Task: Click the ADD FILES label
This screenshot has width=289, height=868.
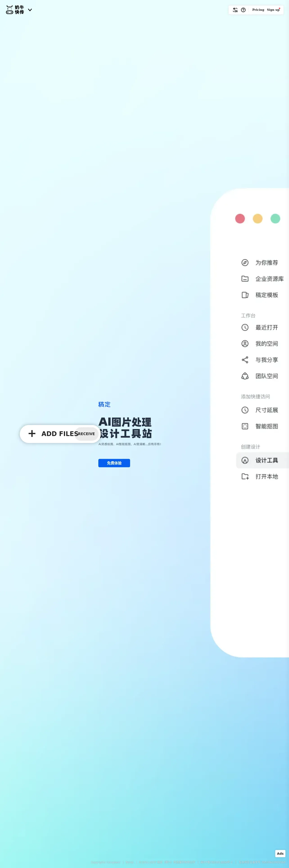Action: 60,434
